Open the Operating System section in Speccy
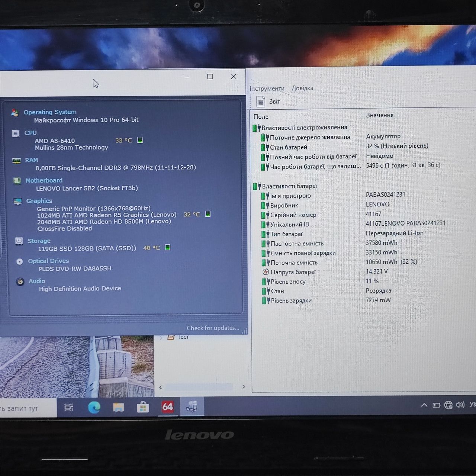This screenshot has height=476, width=476. pyautogui.click(x=50, y=112)
